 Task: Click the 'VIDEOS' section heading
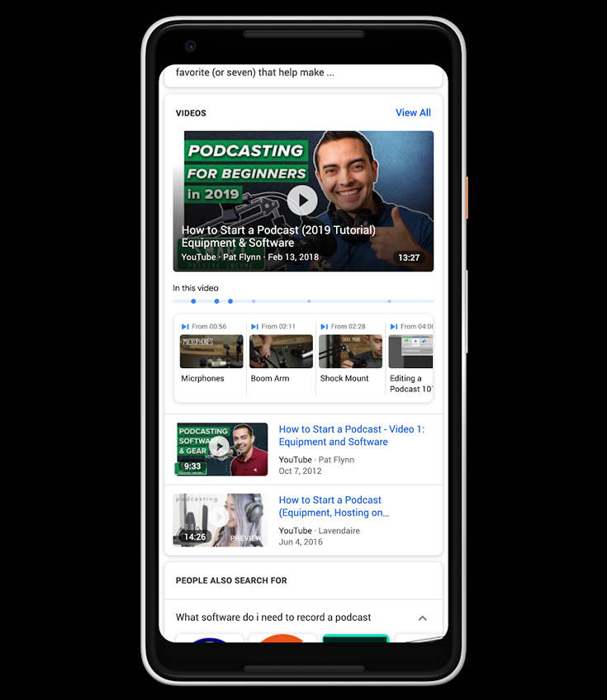[x=191, y=113]
